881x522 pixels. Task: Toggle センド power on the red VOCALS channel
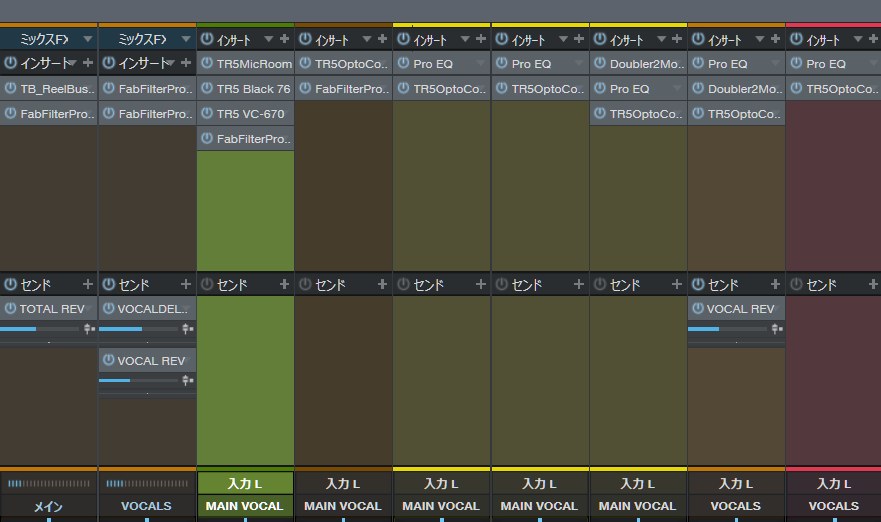(x=796, y=284)
